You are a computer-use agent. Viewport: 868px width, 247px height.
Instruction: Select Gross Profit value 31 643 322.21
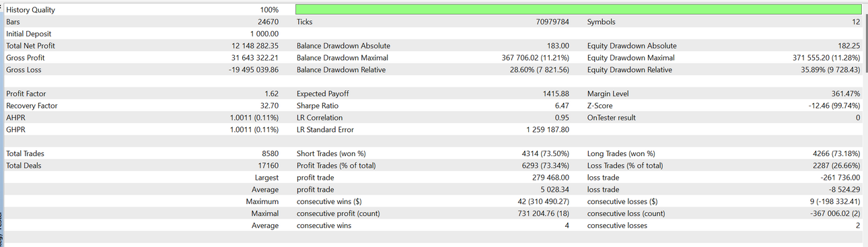click(255, 58)
